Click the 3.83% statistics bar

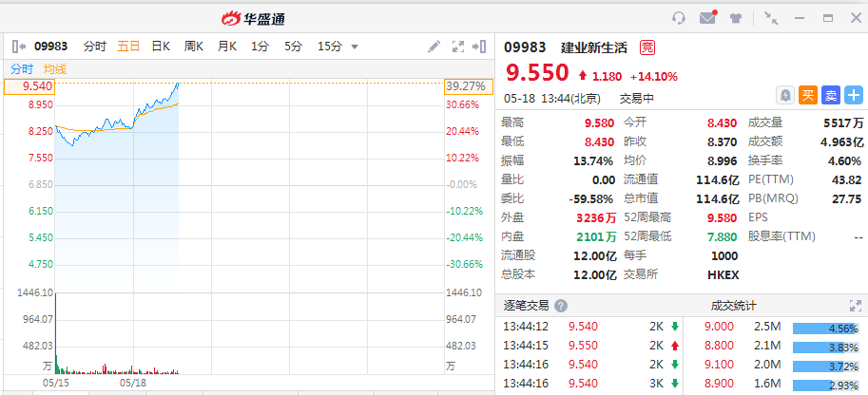click(x=825, y=348)
